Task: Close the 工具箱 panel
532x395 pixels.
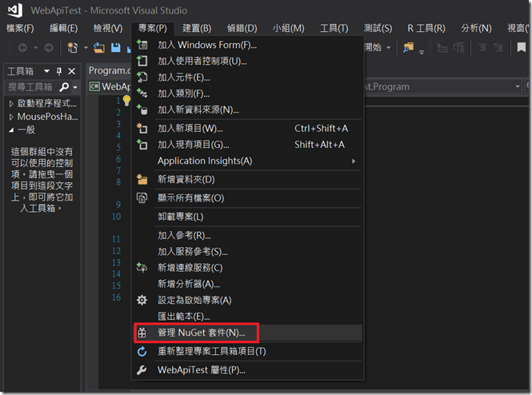Action: (71, 71)
